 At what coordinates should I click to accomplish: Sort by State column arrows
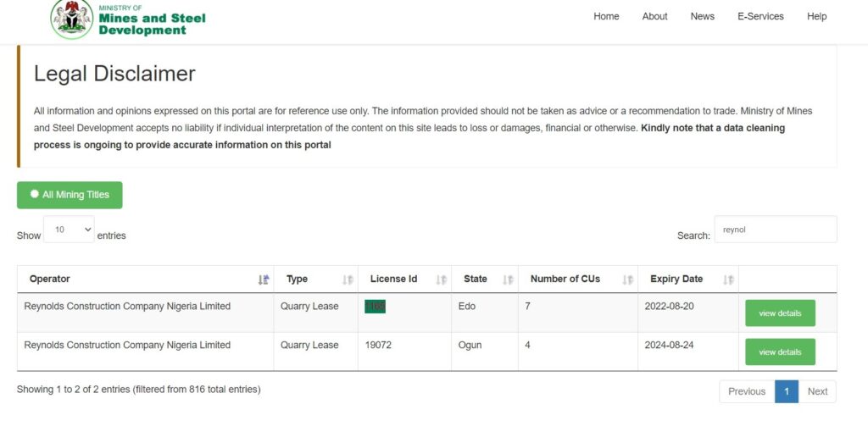pos(508,280)
